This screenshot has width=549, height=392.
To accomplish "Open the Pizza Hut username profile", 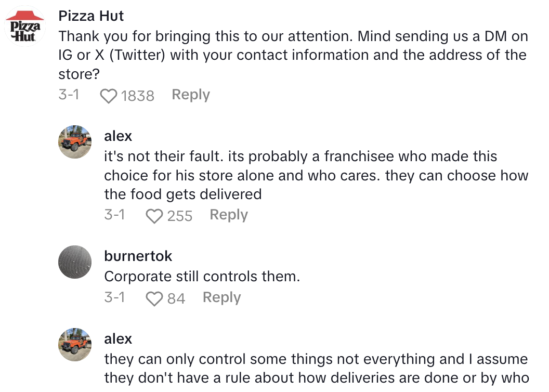I will [91, 16].
